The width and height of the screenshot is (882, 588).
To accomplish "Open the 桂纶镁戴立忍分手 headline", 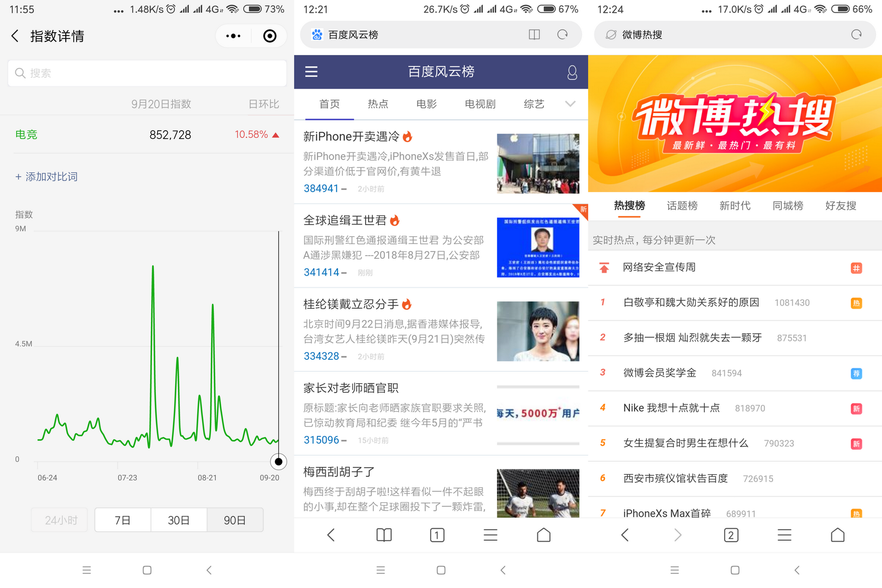I will coord(351,304).
